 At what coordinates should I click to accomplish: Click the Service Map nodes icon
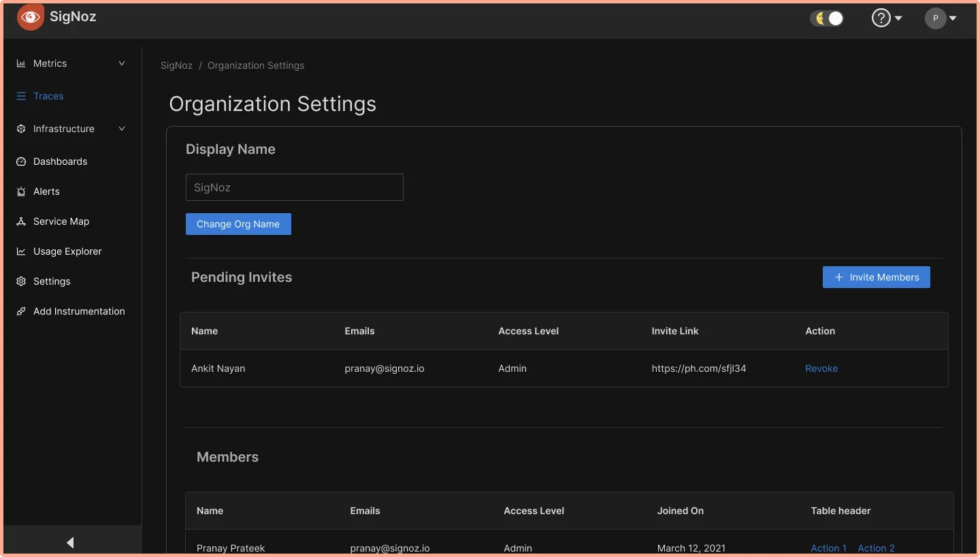21,221
